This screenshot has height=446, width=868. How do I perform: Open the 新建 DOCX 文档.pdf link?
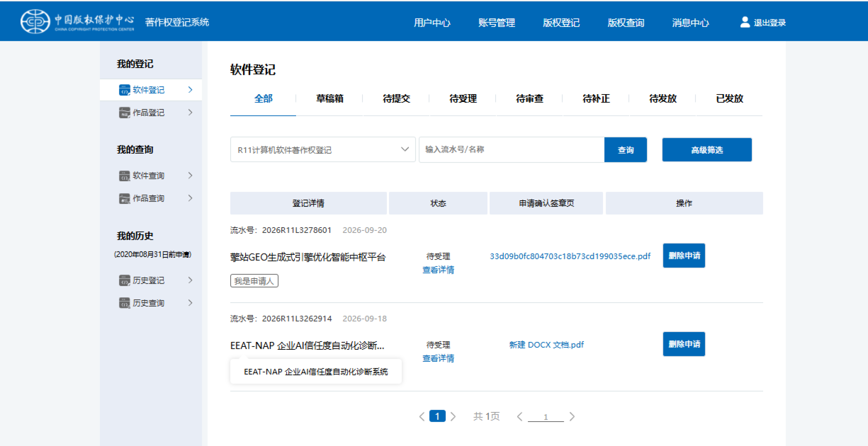click(546, 345)
